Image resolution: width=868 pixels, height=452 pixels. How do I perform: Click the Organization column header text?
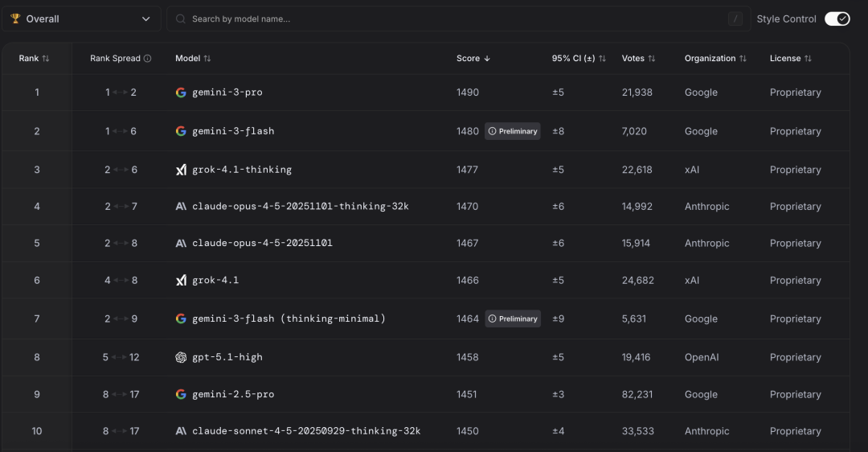pyautogui.click(x=710, y=58)
